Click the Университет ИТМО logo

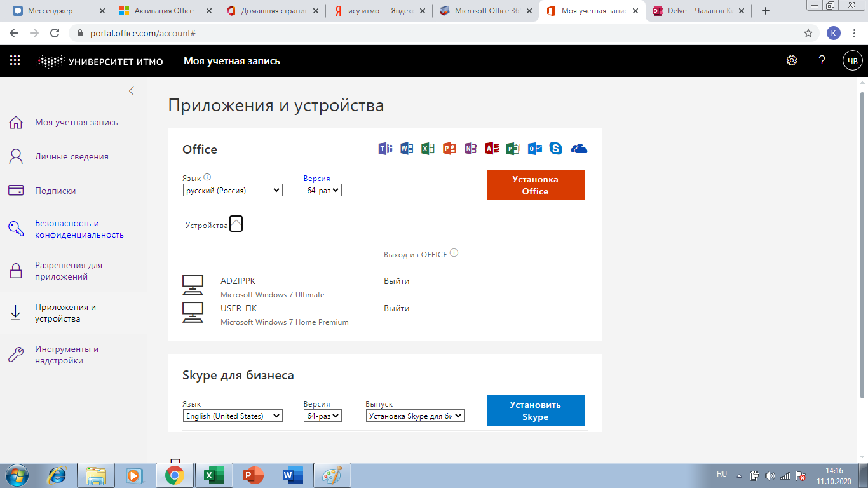click(99, 61)
